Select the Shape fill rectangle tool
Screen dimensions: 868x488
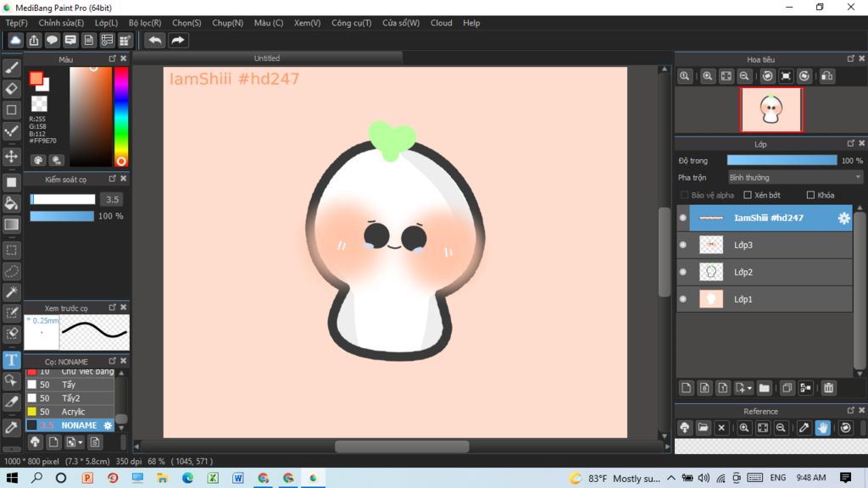click(x=12, y=182)
